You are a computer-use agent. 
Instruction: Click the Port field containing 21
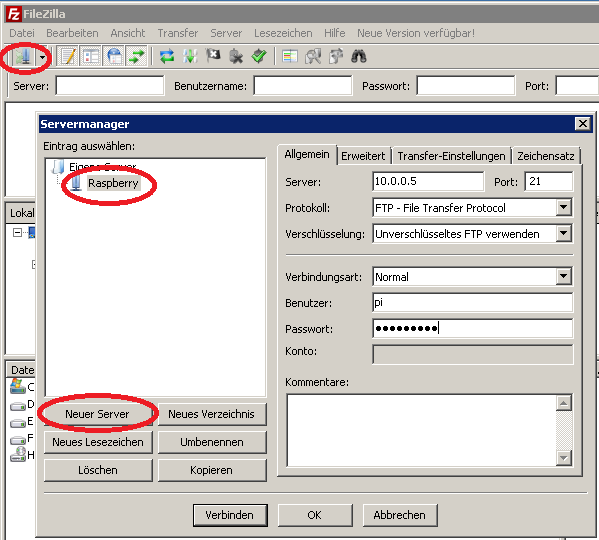pos(549,181)
